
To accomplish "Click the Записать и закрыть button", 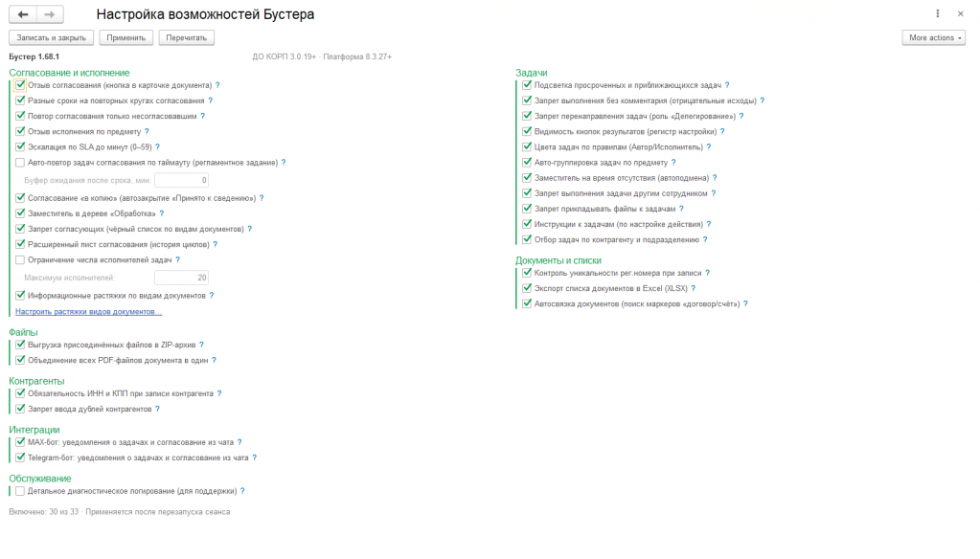I will (51, 38).
